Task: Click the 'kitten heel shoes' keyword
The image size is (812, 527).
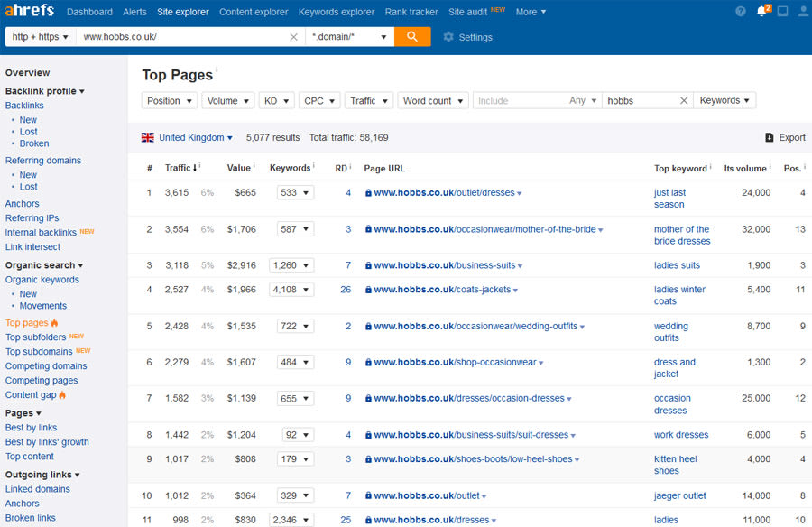Action: (675, 465)
